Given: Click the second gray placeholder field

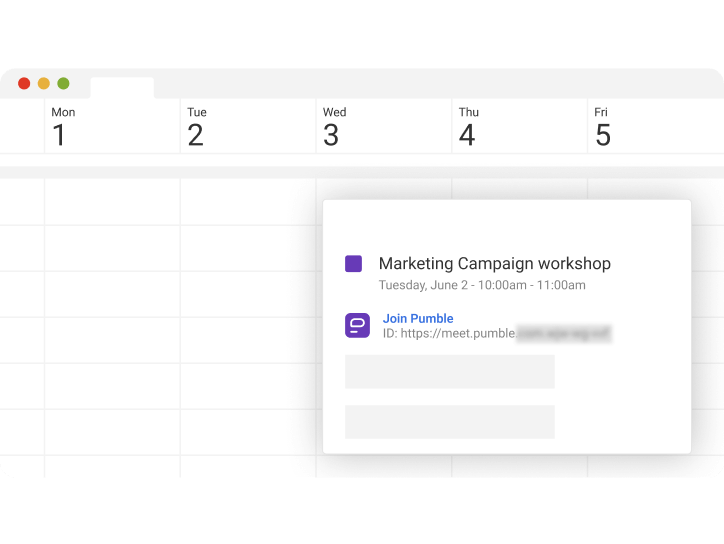Looking at the screenshot, I should tap(449, 421).
